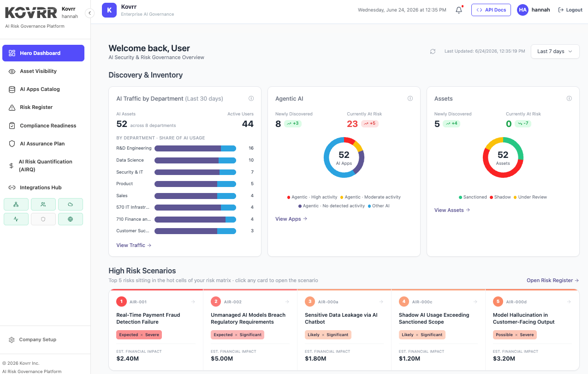This screenshot has width=588, height=374.
Task: Open the network hierarchy integration icon
Action: pos(16,204)
